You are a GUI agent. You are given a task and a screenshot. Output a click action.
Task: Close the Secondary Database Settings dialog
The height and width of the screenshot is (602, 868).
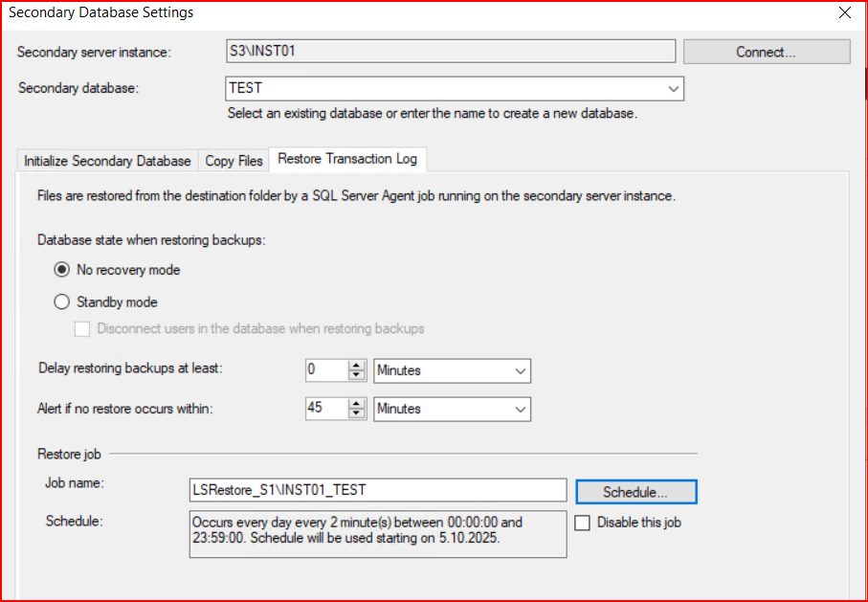tap(844, 13)
